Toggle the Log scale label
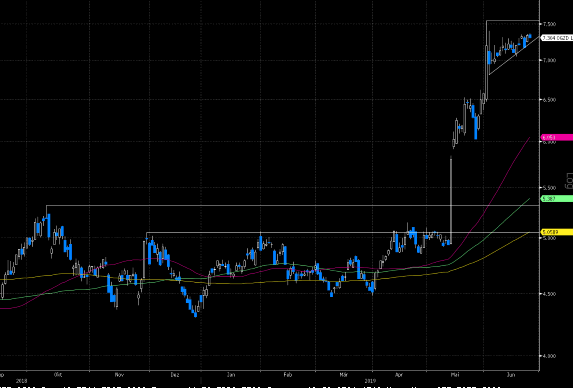The image size is (573, 388). click(569, 181)
